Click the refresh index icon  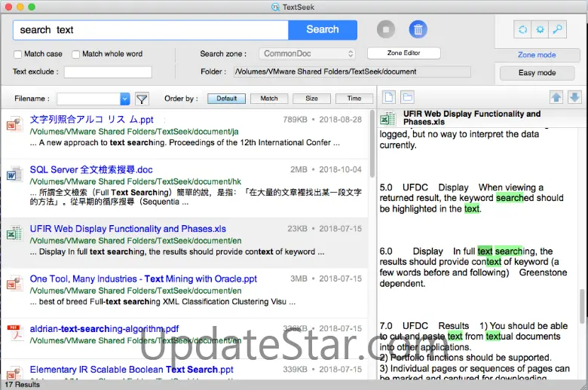click(522, 30)
